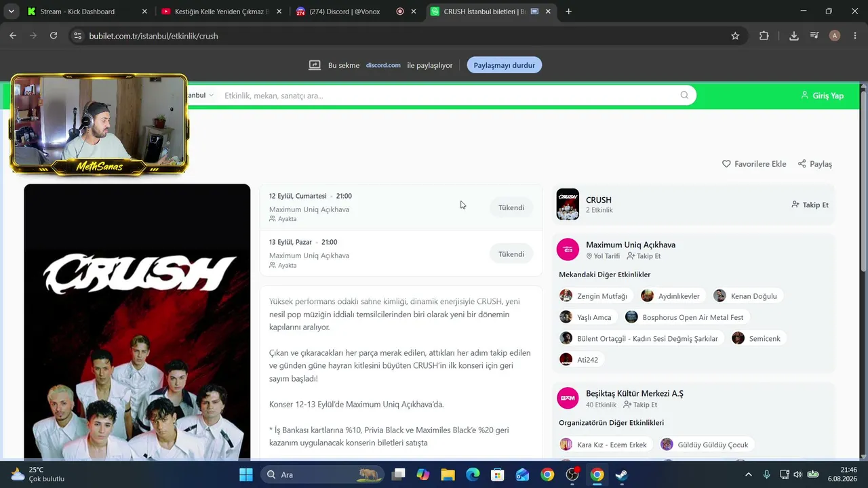
Task: Click the Paylaş share button
Action: 815,164
